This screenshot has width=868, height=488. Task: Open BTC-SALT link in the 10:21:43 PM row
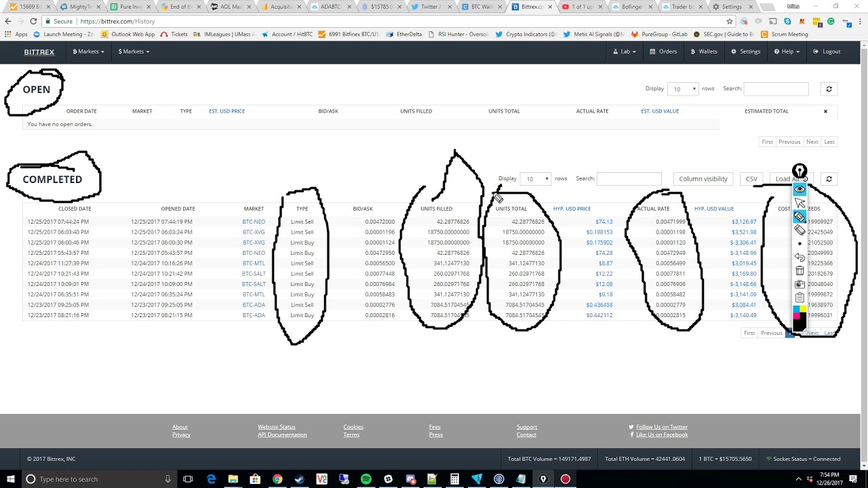[254, 274]
